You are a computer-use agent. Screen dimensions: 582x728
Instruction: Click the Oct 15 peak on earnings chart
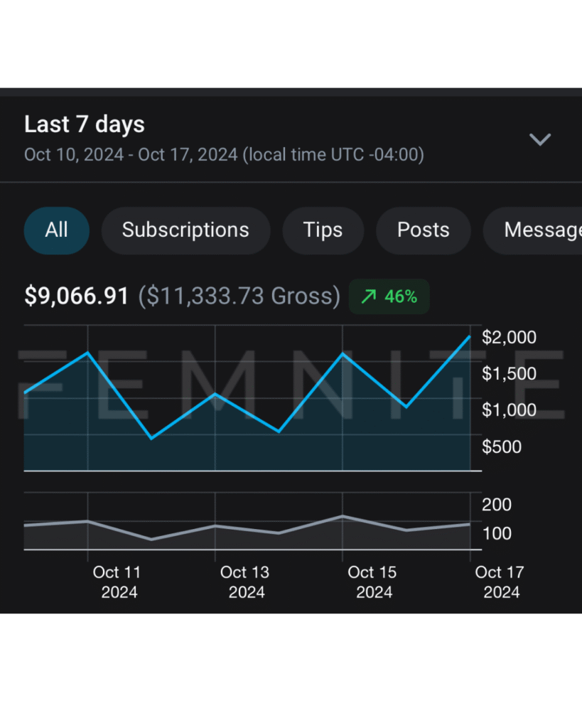pos(343,353)
